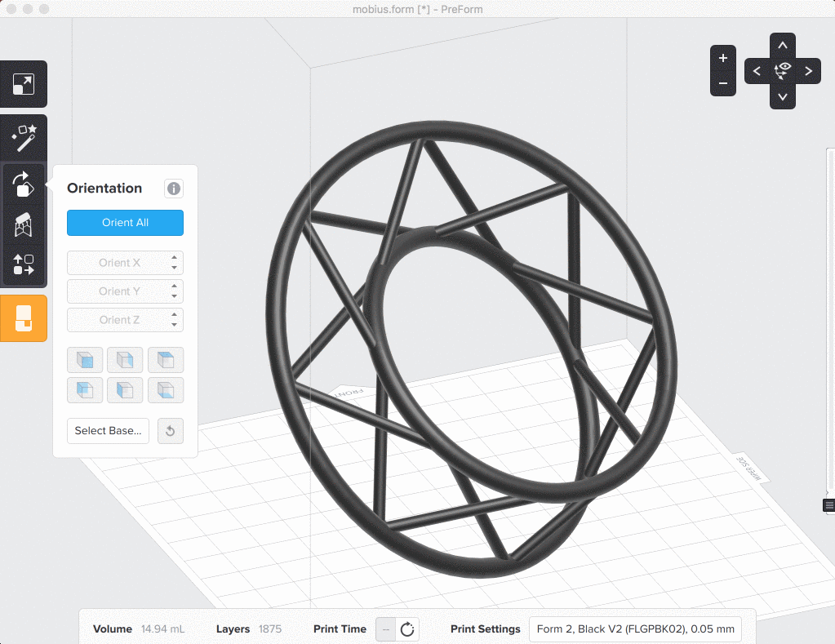Screen dimensions: 835x644
Task: Click the layer slider handle at right edge
Action: pos(828,505)
